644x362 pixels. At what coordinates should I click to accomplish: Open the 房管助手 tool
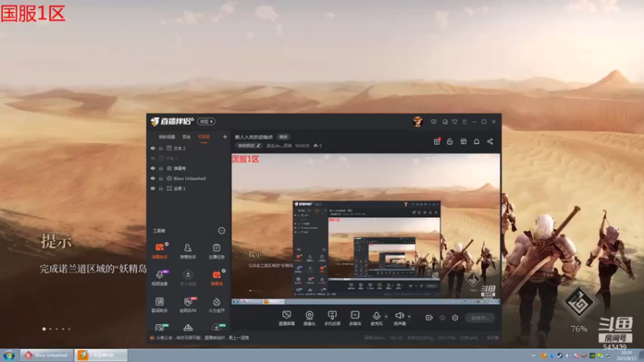[188, 250]
